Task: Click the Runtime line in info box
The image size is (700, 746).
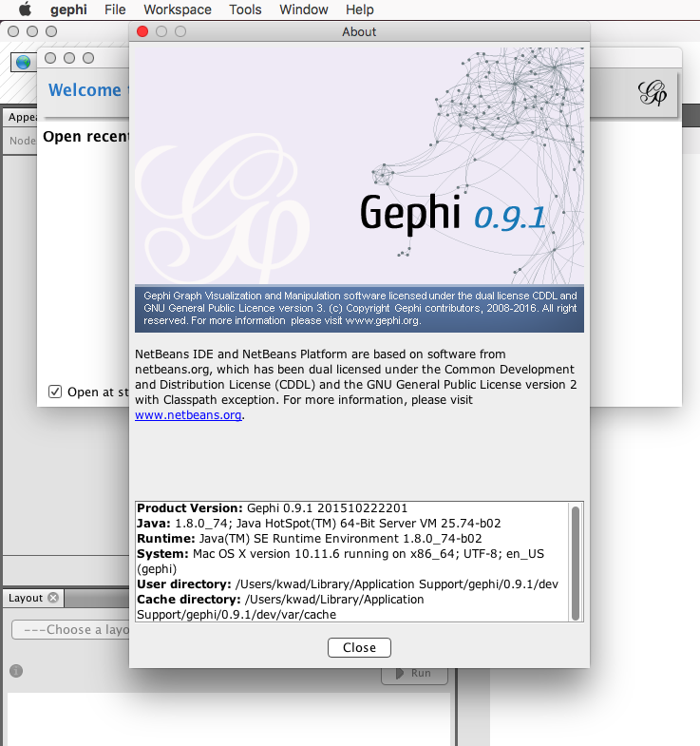Action: 310,539
